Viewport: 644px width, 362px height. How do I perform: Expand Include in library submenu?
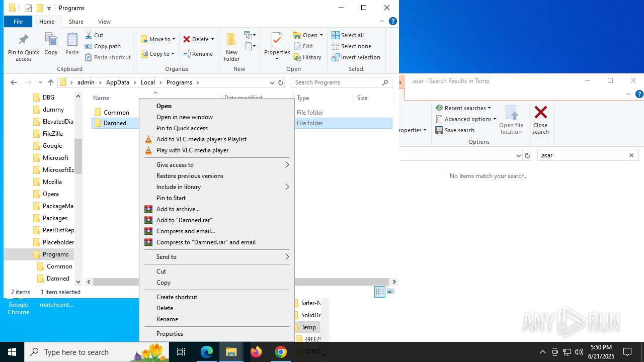tap(216, 187)
